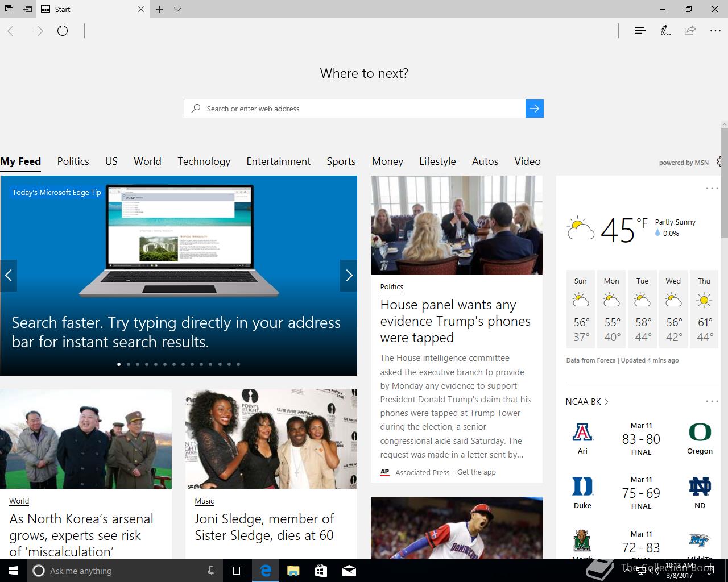The width and height of the screenshot is (728, 582).
Task: Click the Politics category label
Action: (391, 287)
